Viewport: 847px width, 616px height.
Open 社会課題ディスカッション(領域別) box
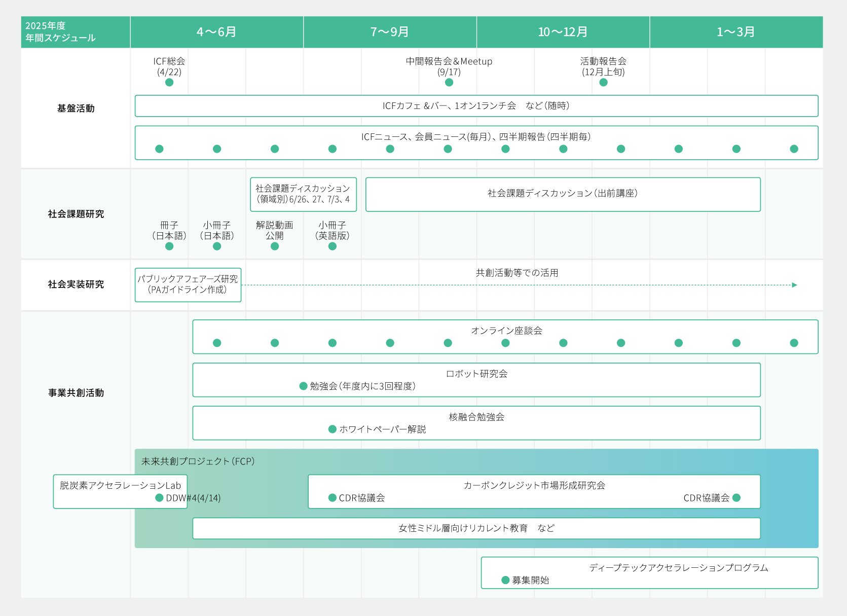(x=303, y=194)
